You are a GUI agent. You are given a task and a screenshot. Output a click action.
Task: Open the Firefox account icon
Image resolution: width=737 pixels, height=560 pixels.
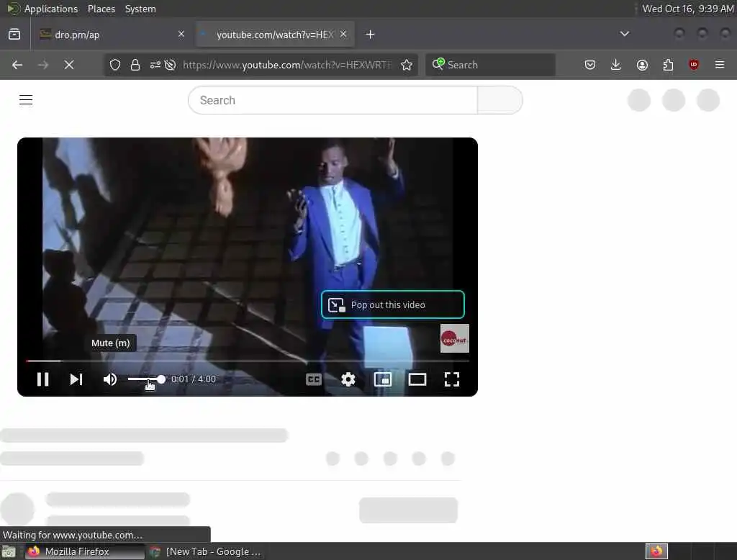(642, 64)
